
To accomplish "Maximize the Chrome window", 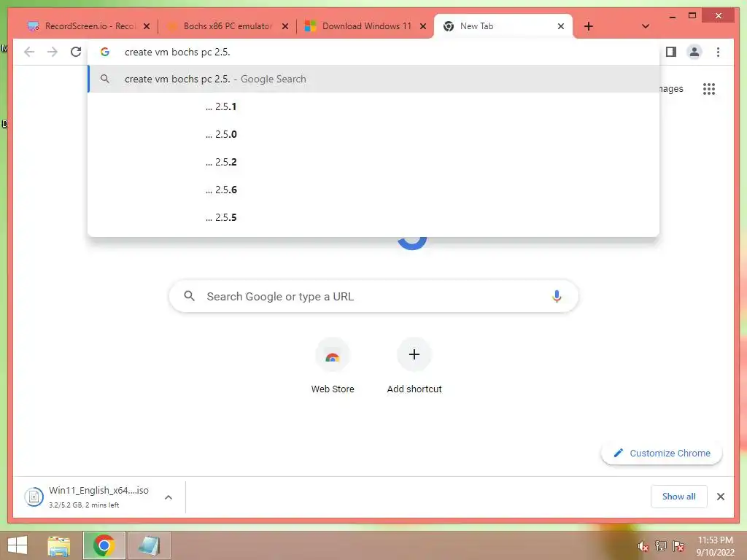I will (x=692, y=16).
